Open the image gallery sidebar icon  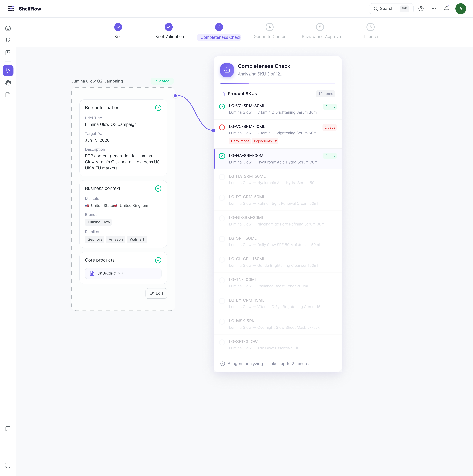pyautogui.click(x=8, y=53)
